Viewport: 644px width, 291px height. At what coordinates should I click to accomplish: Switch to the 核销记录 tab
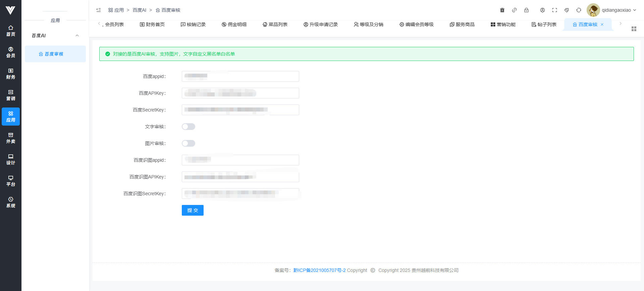coord(193,24)
